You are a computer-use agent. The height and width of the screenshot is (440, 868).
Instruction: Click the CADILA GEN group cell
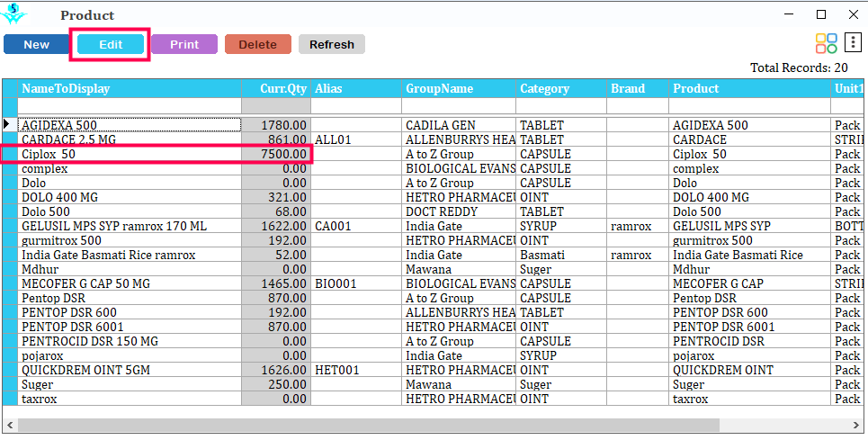(x=459, y=125)
